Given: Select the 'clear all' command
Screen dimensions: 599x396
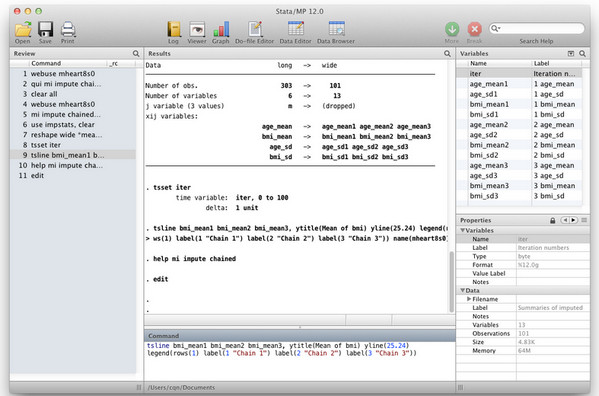Looking at the screenshot, I should pyautogui.click(x=73, y=94).
